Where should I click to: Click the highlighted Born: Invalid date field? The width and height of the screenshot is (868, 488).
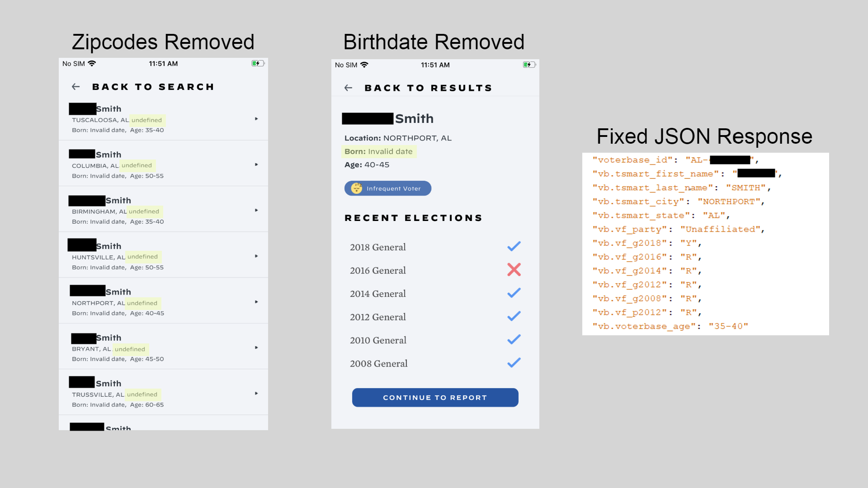point(379,152)
